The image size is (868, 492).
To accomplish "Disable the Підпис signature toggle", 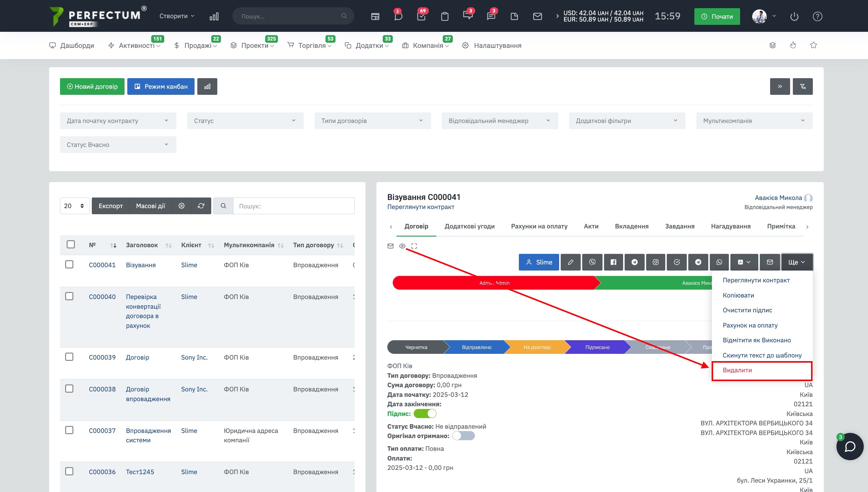I will click(x=425, y=414).
